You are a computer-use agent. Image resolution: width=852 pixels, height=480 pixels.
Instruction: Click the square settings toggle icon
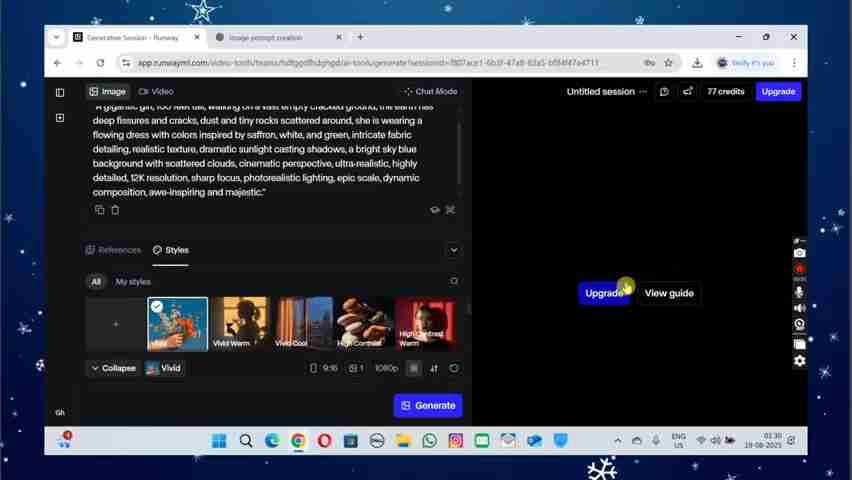pos(414,368)
